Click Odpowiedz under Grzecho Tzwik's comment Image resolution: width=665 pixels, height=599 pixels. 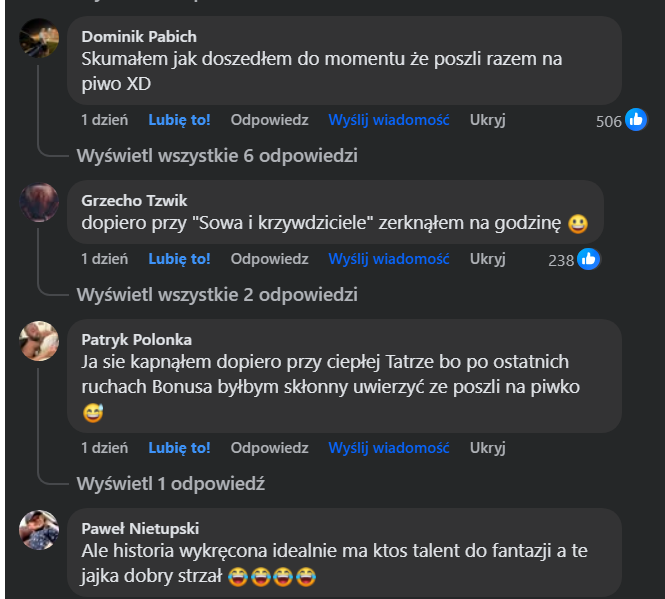269,259
